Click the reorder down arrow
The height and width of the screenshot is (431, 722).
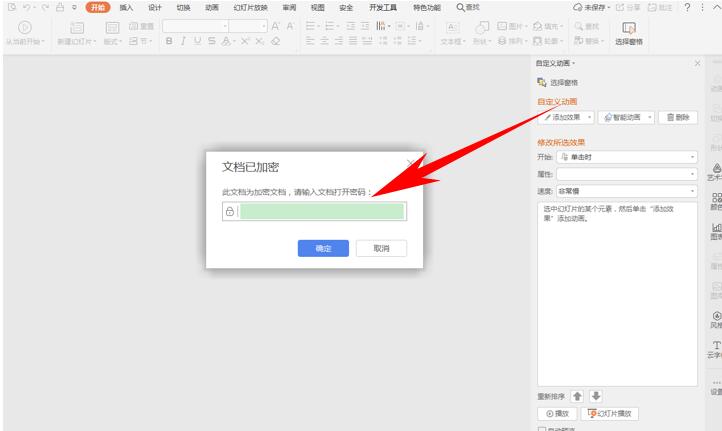pyautogui.click(x=595, y=396)
